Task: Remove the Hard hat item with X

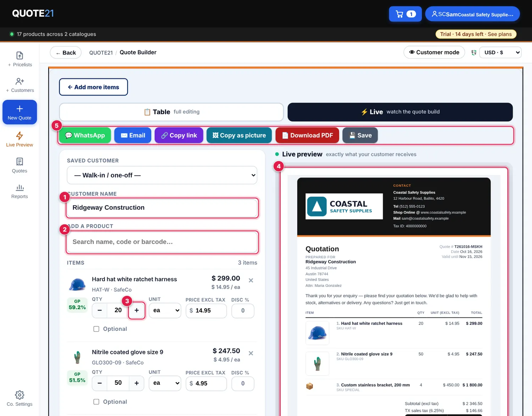Action: 251,280
